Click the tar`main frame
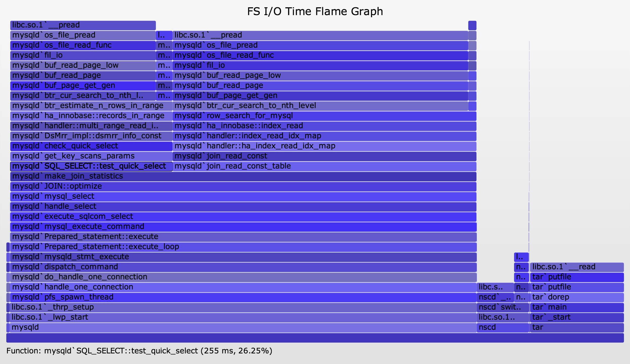Viewport: 630px width, 364px height. pyautogui.click(x=577, y=308)
